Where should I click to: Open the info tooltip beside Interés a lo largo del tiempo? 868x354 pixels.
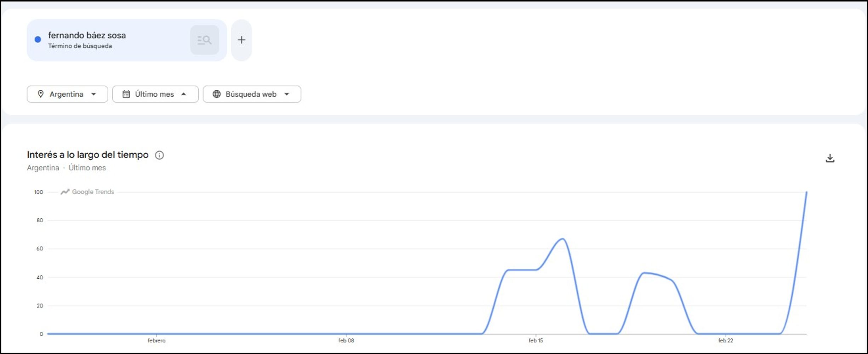click(159, 155)
